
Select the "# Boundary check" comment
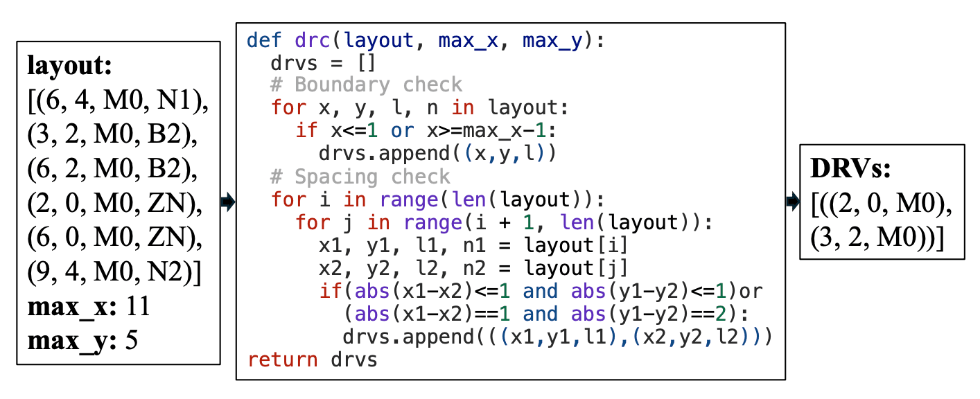(367, 85)
